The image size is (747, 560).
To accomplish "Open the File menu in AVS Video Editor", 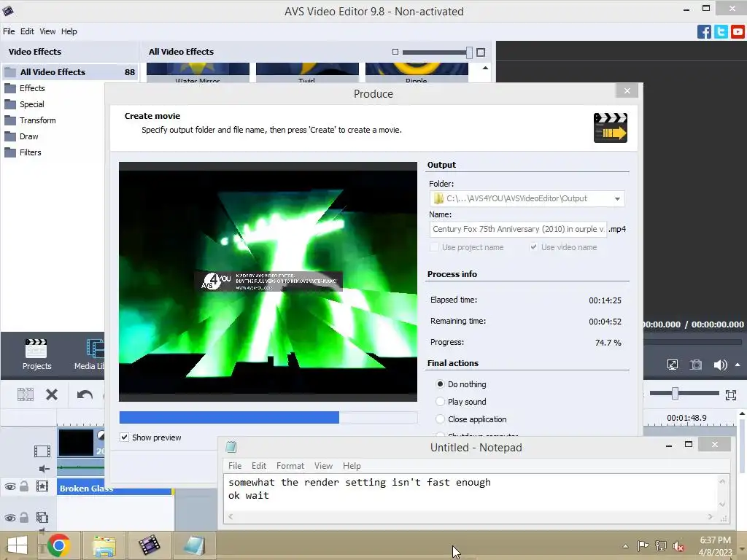I will (x=9, y=31).
